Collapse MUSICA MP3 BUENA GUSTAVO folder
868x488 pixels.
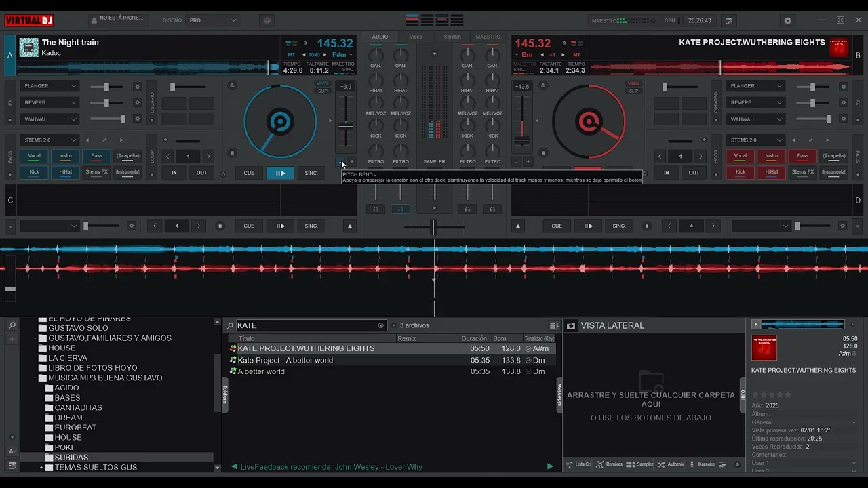(x=35, y=378)
